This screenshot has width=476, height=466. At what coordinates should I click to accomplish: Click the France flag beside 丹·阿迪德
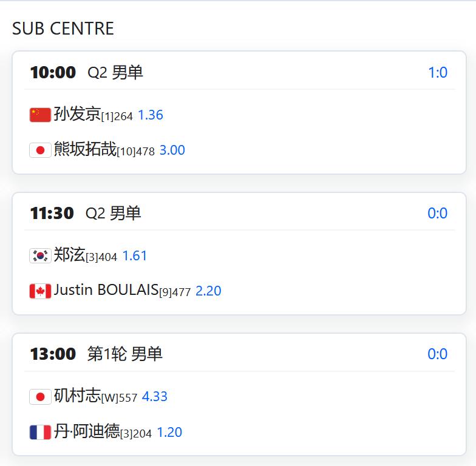pyautogui.click(x=40, y=432)
